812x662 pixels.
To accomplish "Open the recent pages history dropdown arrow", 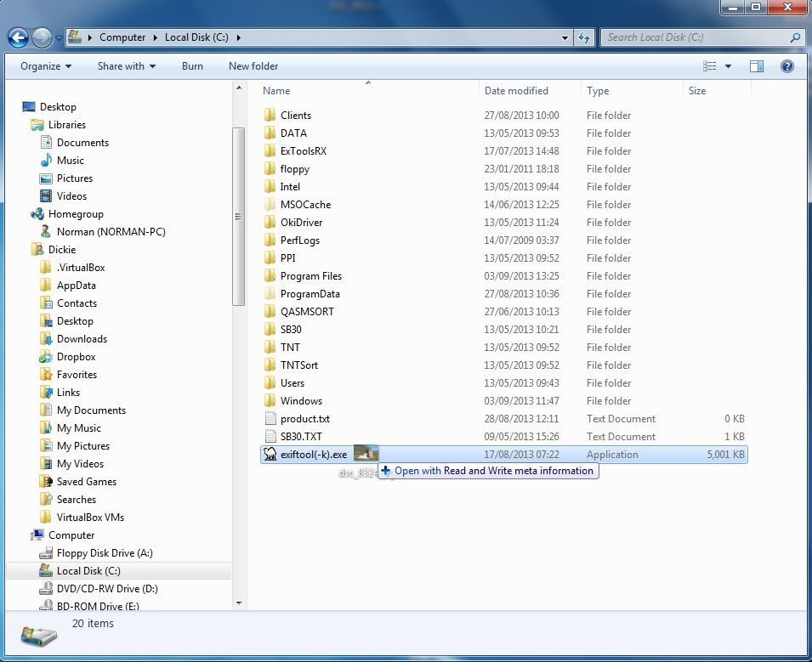I will coord(59,37).
